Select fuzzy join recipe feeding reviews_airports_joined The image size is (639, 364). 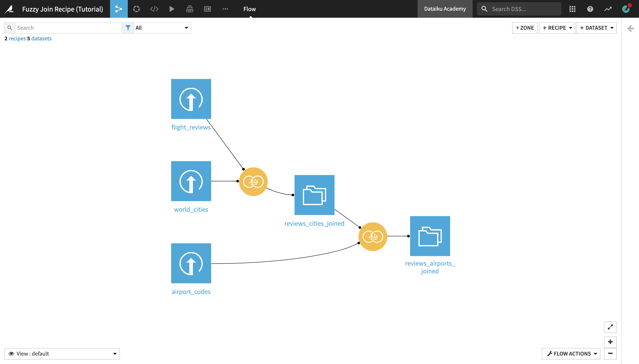373,237
